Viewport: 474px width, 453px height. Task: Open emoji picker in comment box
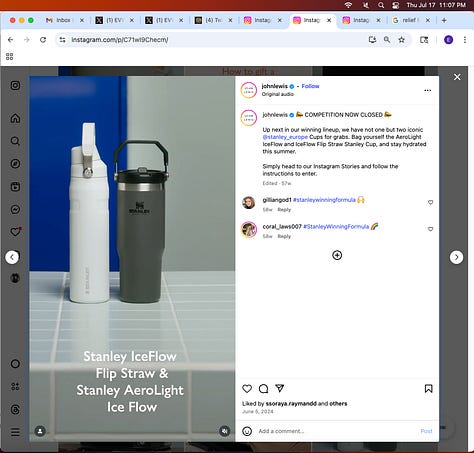[x=247, y=431]
